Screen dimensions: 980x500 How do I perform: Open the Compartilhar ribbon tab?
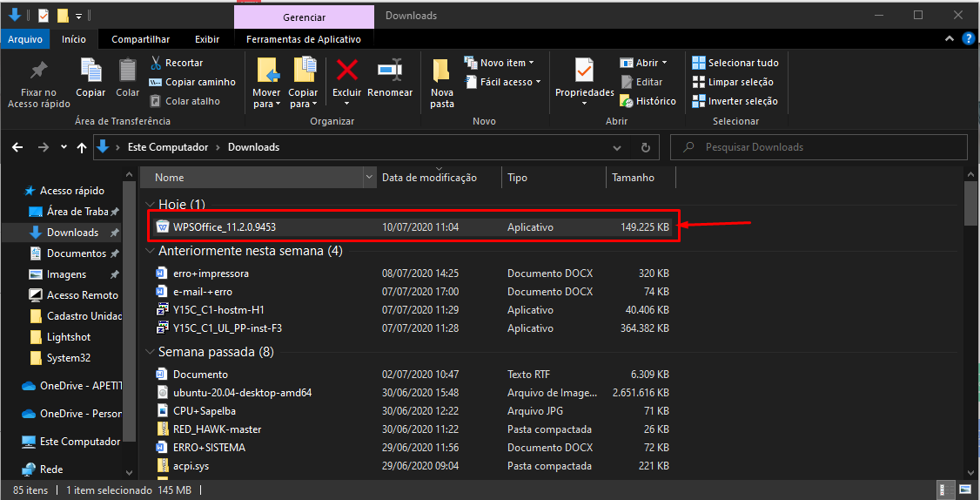(140, 39)
